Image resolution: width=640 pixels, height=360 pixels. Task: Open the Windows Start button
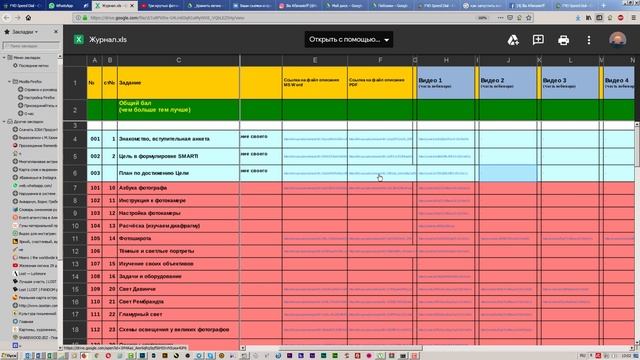pyautogui.click(x=9, y=356)
